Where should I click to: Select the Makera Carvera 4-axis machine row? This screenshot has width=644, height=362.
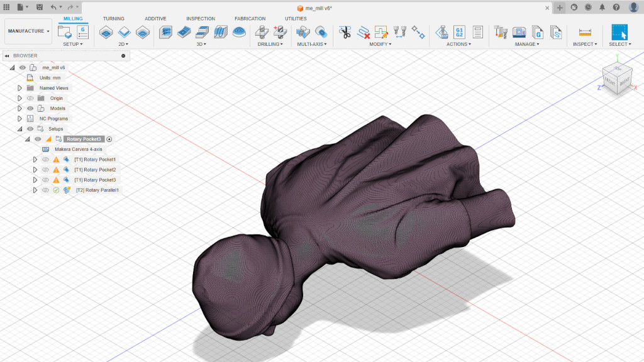pyautogui.click(x=78, y=150)
